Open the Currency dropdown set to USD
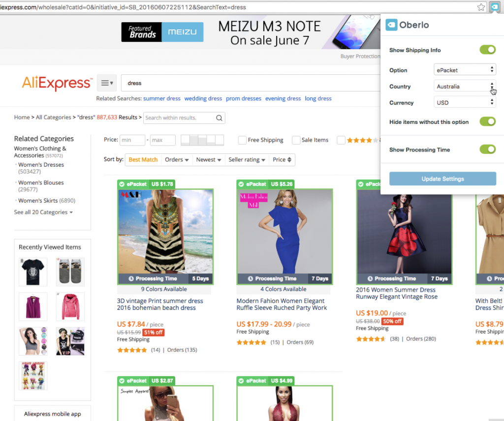The image size is (504, 421). 465,102
